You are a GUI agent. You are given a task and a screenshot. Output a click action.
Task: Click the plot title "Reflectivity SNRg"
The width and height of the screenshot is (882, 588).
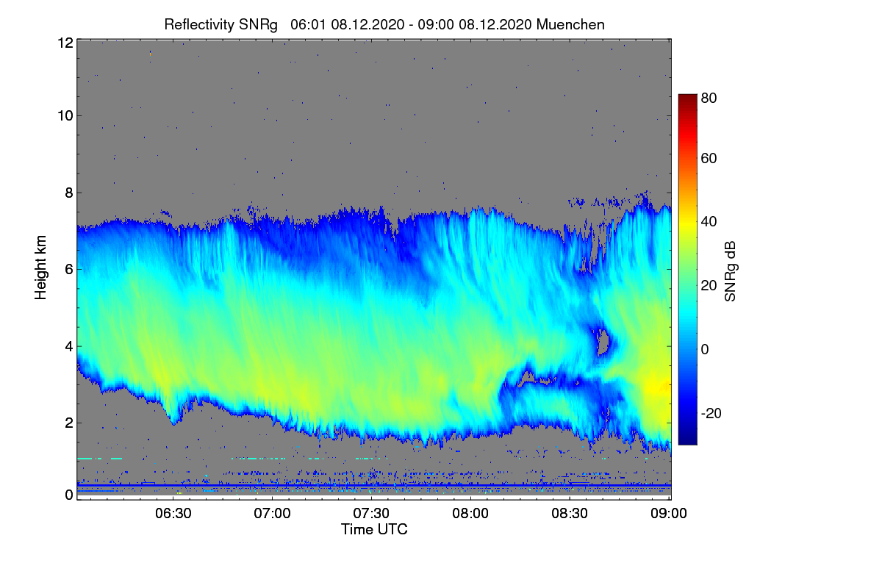[x=221, y=24]
